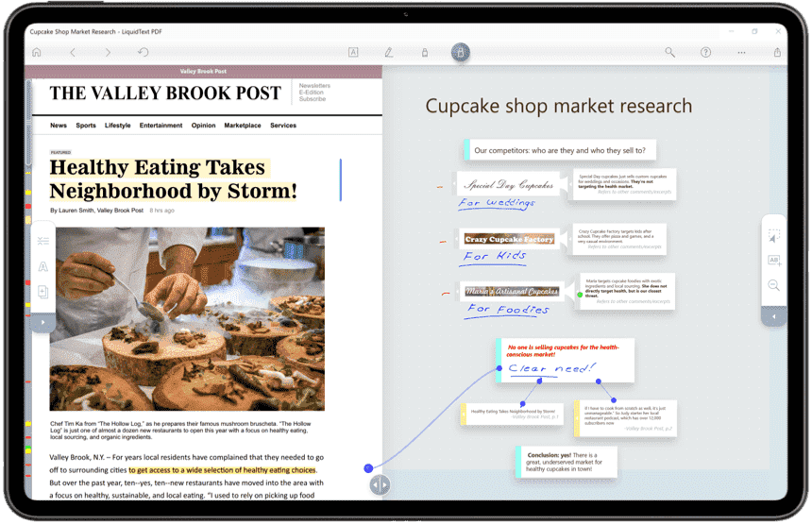Navigate back with left arrow
This screenshot has width=812, height=525.
73,52
